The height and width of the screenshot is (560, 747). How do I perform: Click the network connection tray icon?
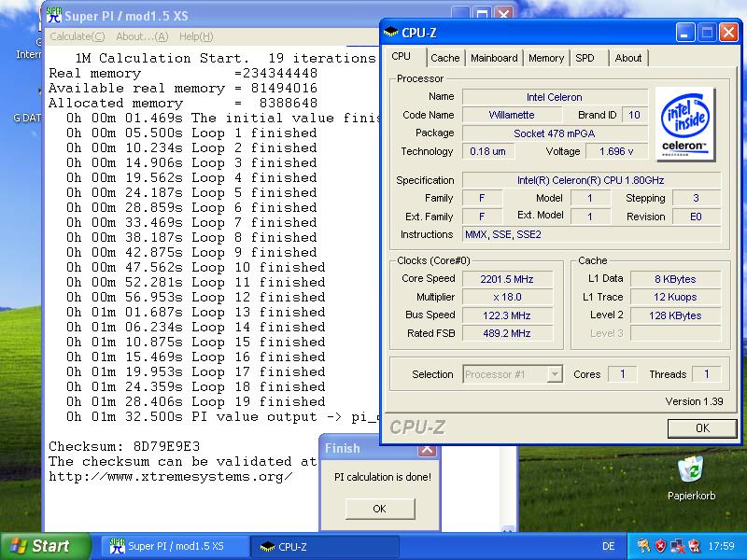pos(676,546)
